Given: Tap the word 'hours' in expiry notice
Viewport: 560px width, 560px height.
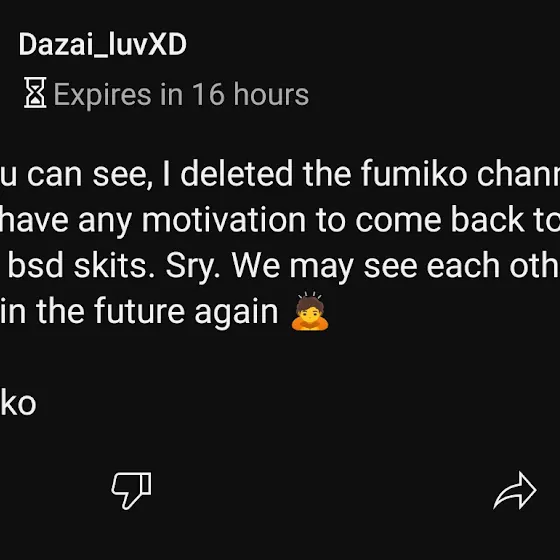Looking at the screenshot, I should pos(271,94).
